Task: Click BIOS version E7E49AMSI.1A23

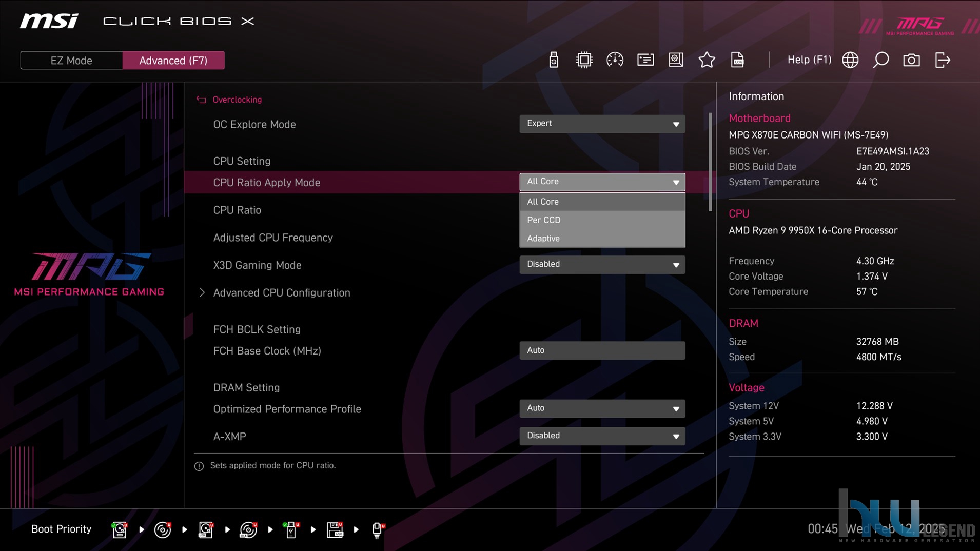Action: tap(892, 151)
